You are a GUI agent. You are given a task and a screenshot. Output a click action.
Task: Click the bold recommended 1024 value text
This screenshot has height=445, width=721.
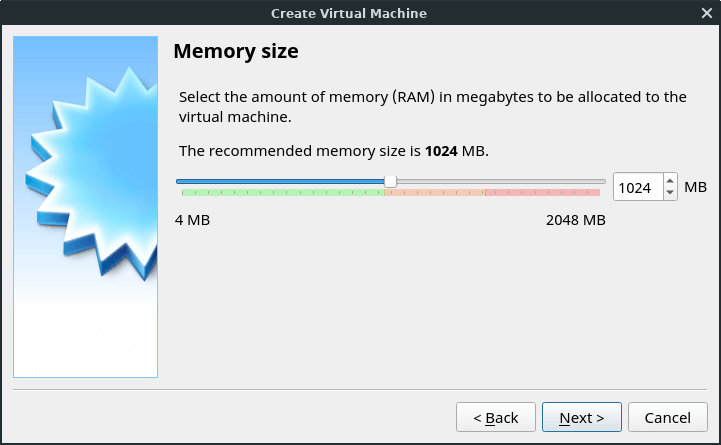click(x=441, y=151)
